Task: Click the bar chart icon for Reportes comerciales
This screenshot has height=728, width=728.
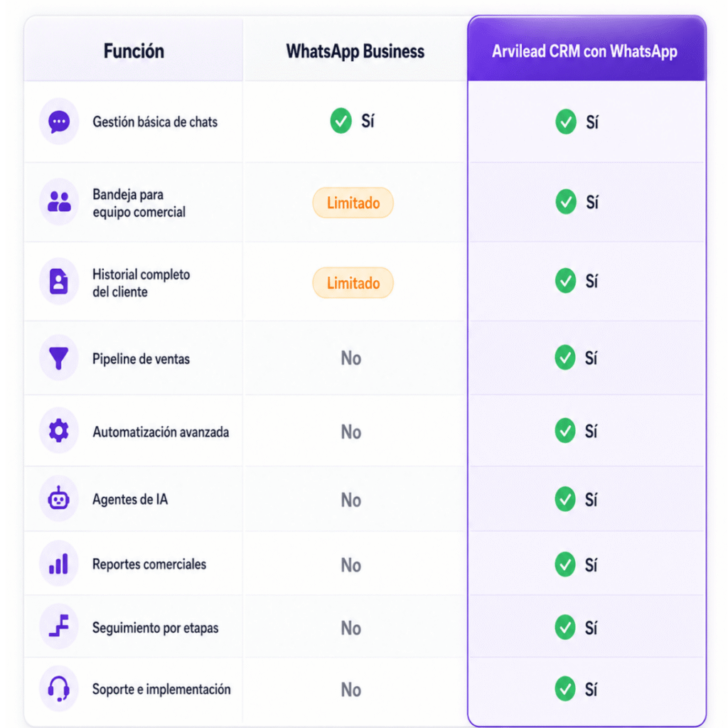Action: pos(59,563)
